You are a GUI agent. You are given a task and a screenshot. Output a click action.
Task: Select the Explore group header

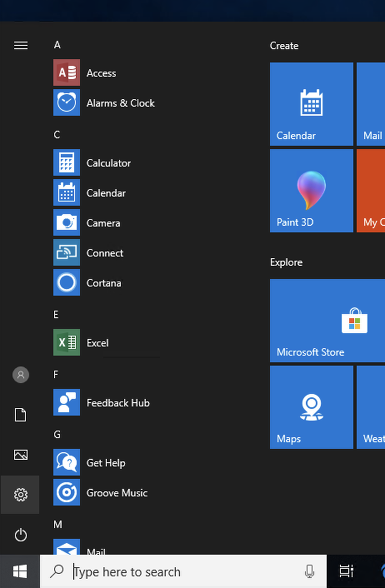click(x=286, y=262)
